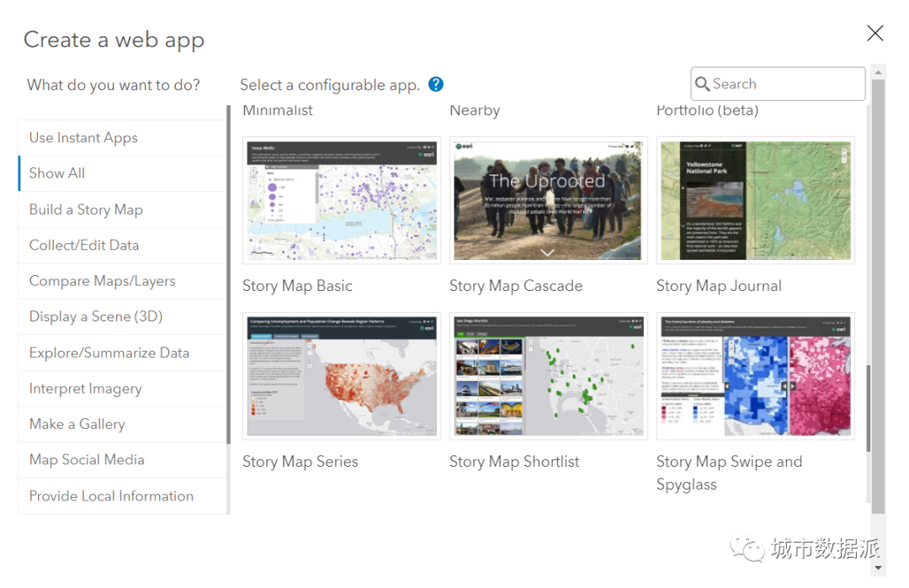The width and height of the screenshot is (909, 588).
Task: Click the Story Map Journal label
Action: 719,286
